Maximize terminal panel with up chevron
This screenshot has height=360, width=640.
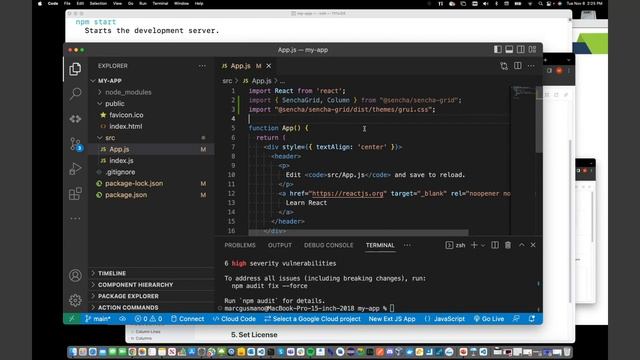pos(521,245)
